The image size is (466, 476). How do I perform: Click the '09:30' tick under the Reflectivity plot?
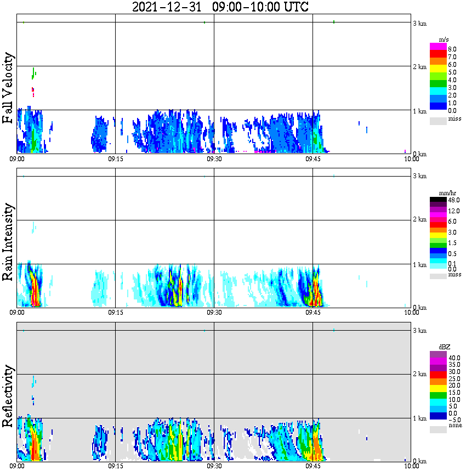click(214, 466)
